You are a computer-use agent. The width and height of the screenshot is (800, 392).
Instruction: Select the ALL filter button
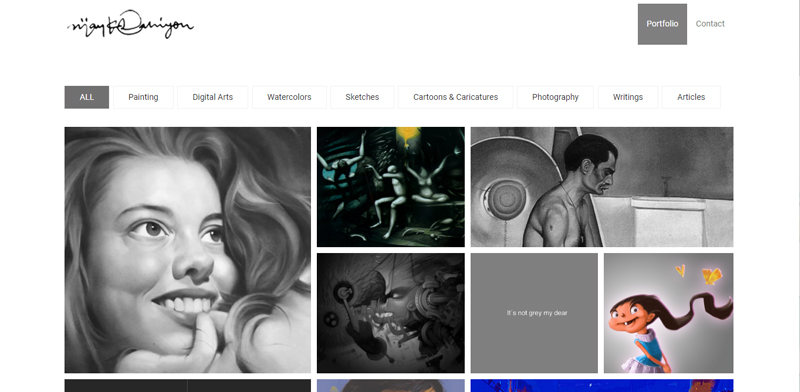point(87,97)
